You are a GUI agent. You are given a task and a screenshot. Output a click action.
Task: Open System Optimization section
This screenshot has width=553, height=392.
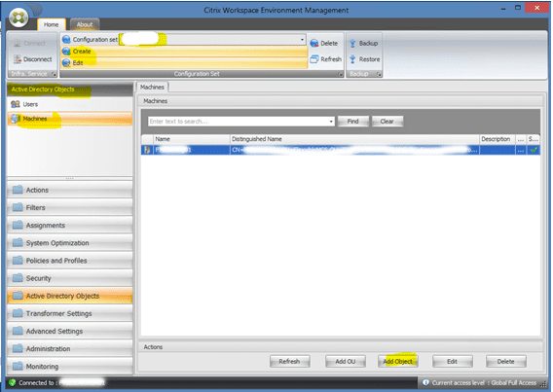(x=70, y=242)
